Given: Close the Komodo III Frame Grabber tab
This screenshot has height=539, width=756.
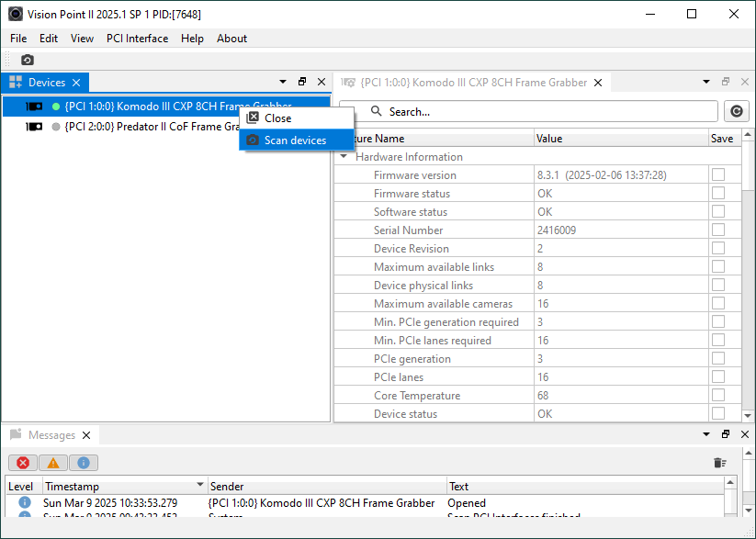Looking at the screenshot, I should click(598, 83).
